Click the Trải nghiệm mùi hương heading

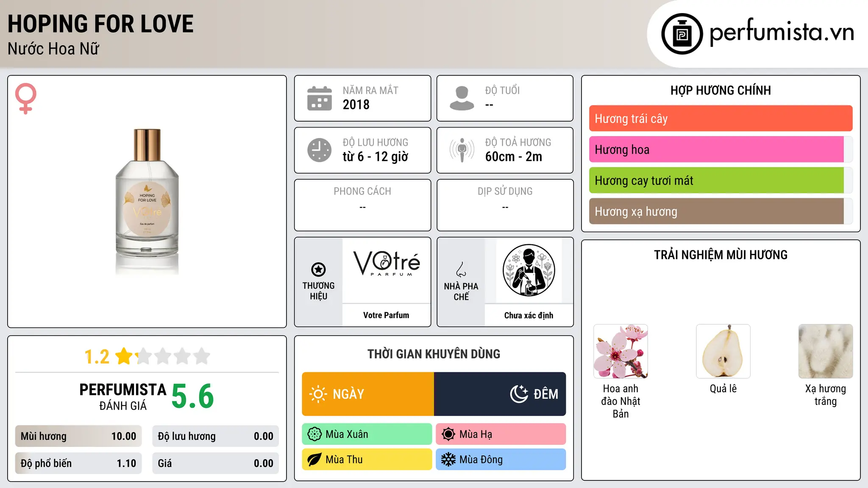(x=721, y=255)
